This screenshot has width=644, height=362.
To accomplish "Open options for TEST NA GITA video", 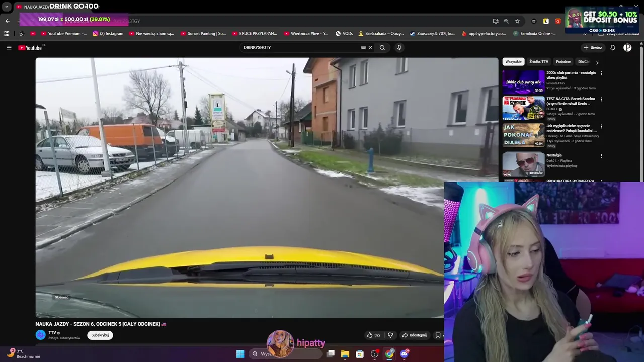I will 601,100.
